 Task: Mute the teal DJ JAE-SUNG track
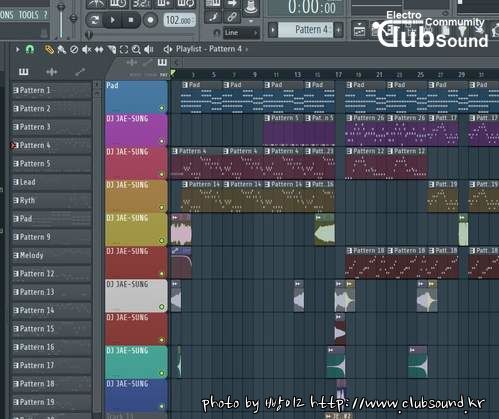(x=162, y=373)
